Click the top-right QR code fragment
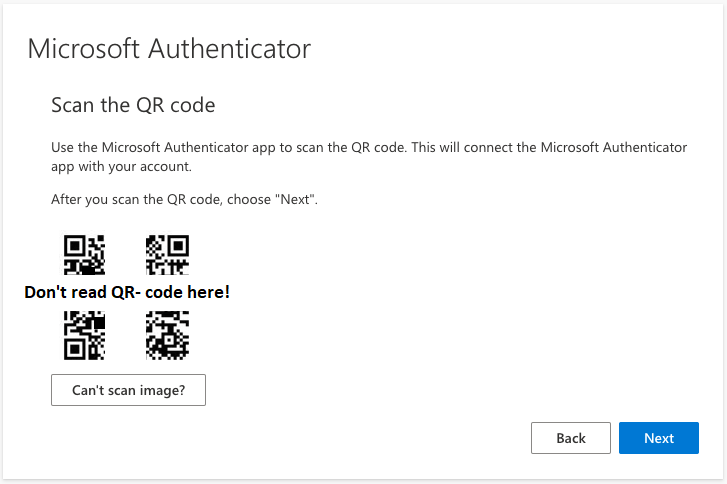 tap(167, 254)
